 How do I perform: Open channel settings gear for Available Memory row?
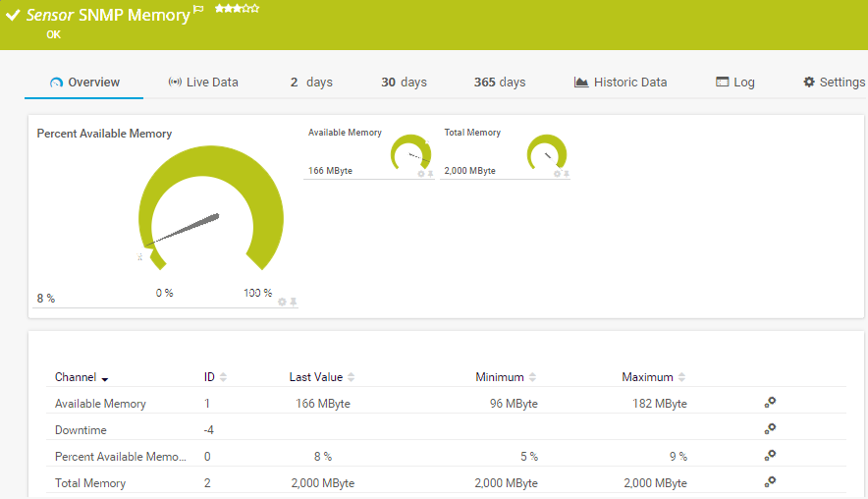[x=770, y=403]
